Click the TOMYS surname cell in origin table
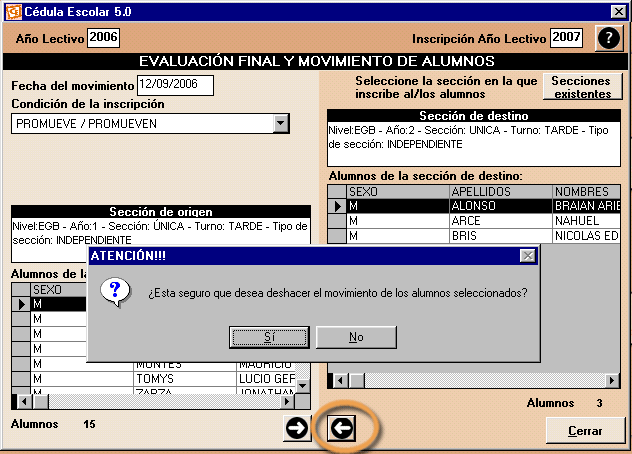The image size is (632, 454). [x=185, y=379]
